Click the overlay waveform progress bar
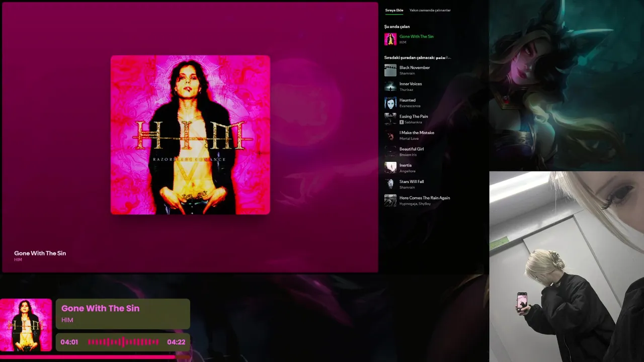This screenshot has height=362, width=644. (123, 342)
